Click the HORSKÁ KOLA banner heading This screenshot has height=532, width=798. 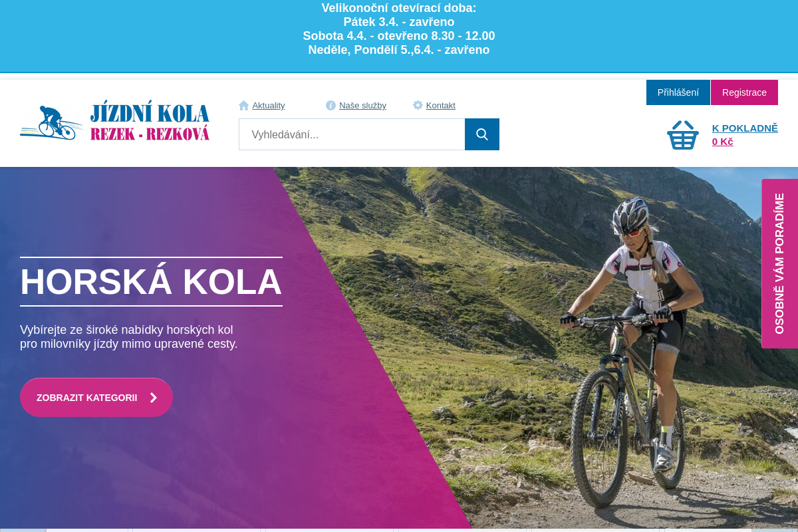coord(151,282)
